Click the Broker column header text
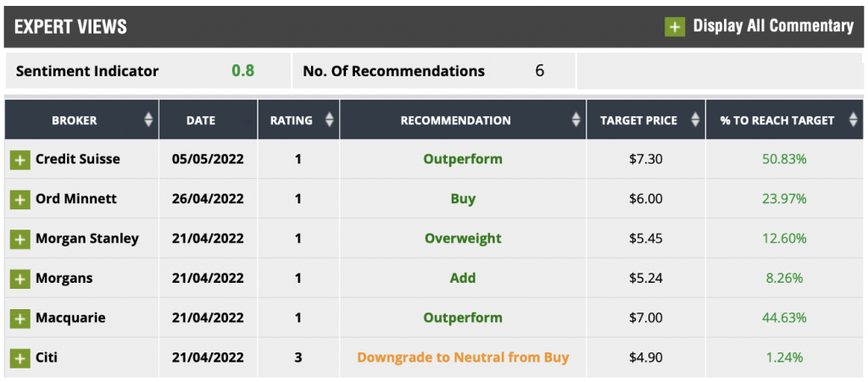The width and height of the screenshot is (868, 382). click(75, 120)
